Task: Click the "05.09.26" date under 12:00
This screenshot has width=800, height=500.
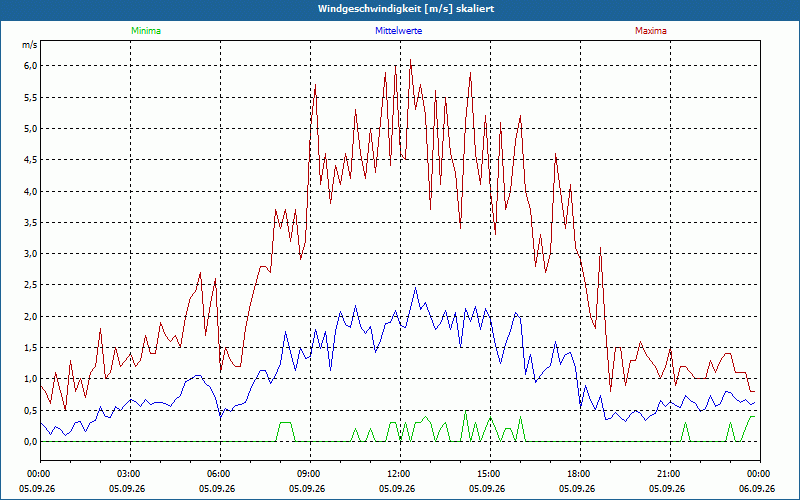Action: tap(397, 489)
